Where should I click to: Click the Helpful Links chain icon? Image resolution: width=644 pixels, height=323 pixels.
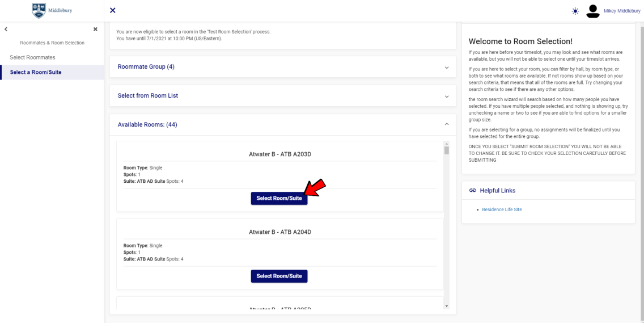tap(473, 191)
